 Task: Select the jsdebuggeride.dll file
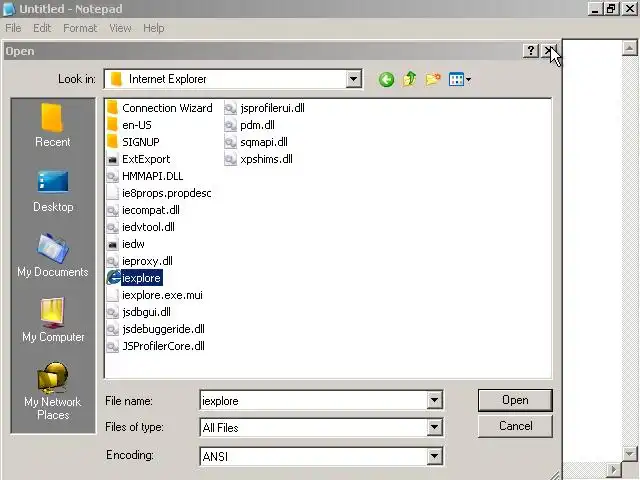156,329
